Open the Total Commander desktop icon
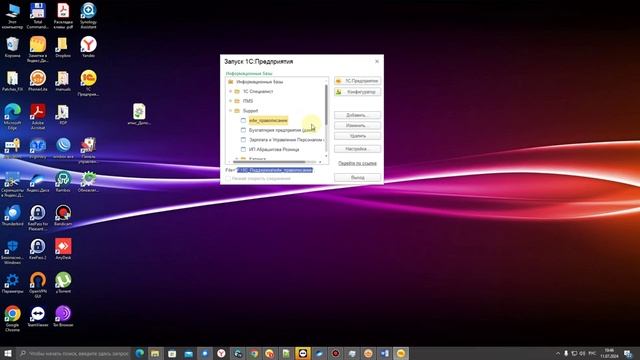This screenshot has height=360, width=640. point(38,16)
